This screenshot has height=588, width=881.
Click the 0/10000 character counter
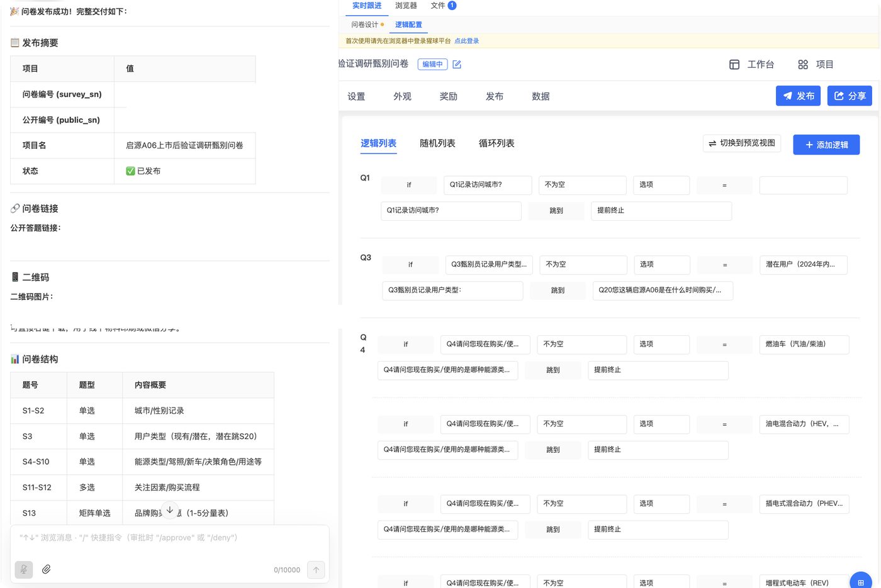pyautogui.click(x=287, y=570)
